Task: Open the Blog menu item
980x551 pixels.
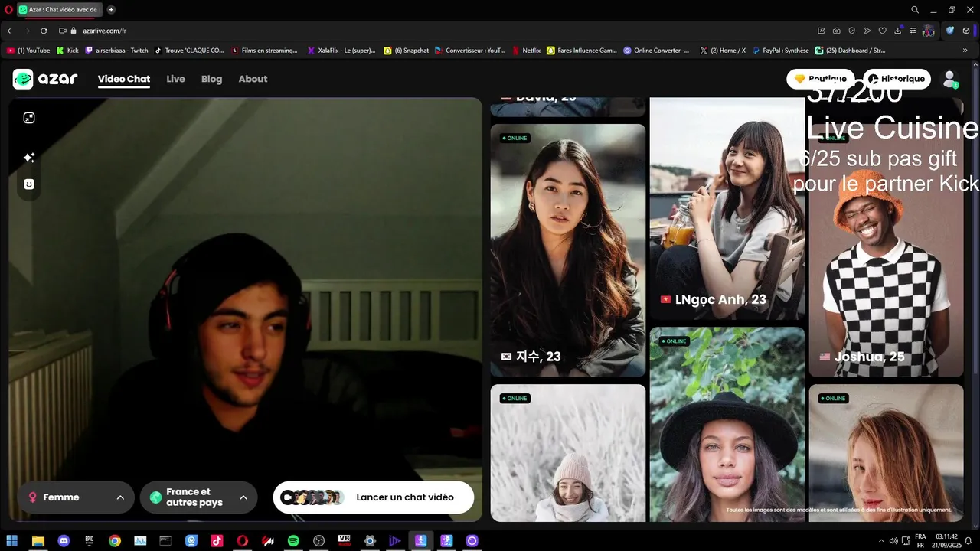Action: coord(211,79)
